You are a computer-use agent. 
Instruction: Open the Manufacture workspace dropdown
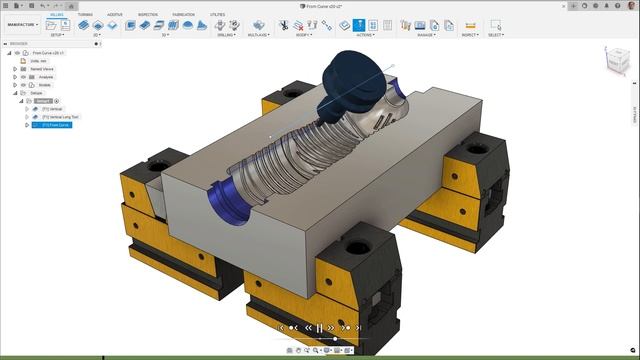(22, 24)
